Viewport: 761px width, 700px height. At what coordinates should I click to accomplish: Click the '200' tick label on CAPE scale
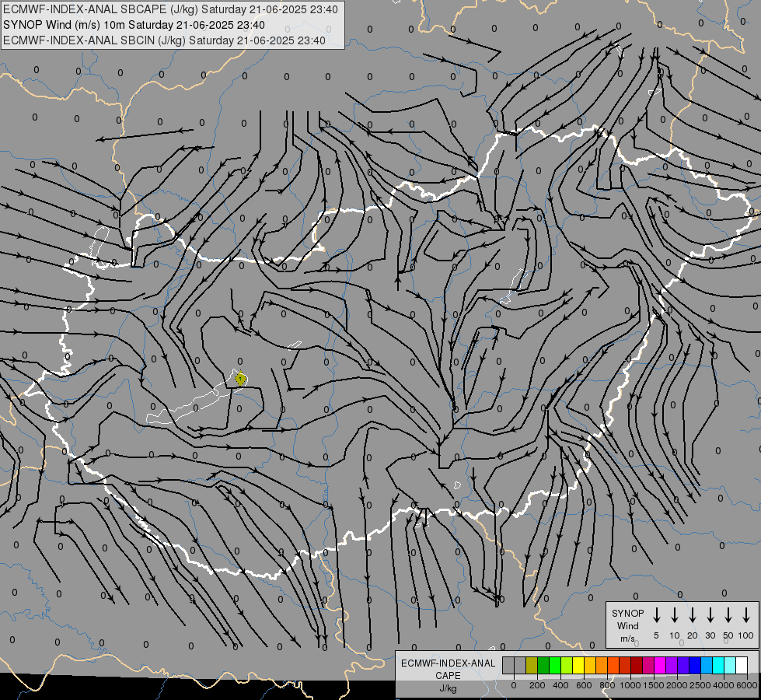point(537,685)
